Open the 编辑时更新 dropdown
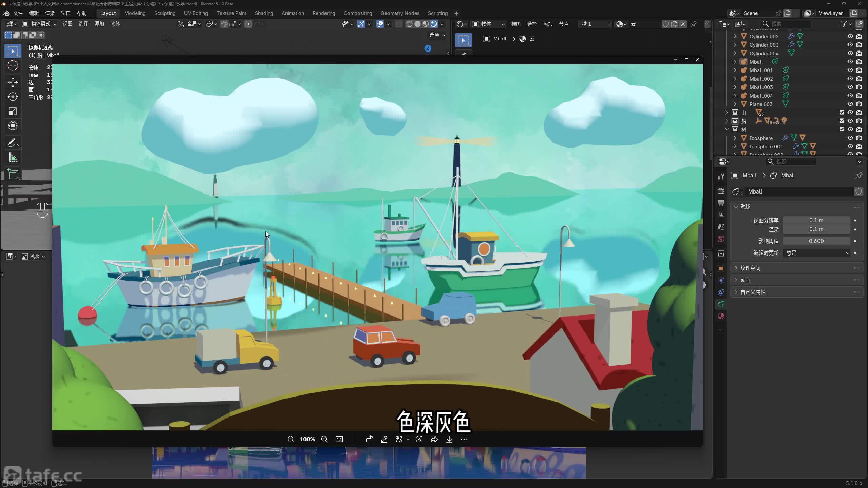 tap(816, 253)
